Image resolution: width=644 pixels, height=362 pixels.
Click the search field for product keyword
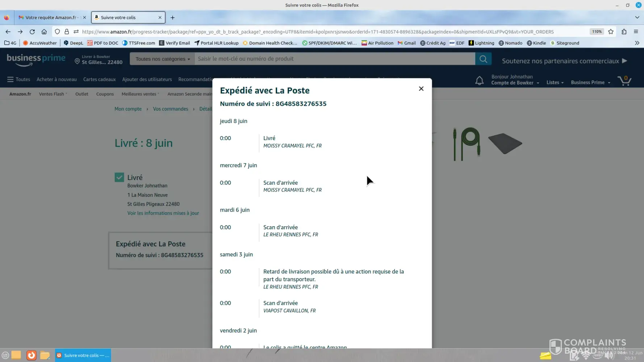click(335, 59)
